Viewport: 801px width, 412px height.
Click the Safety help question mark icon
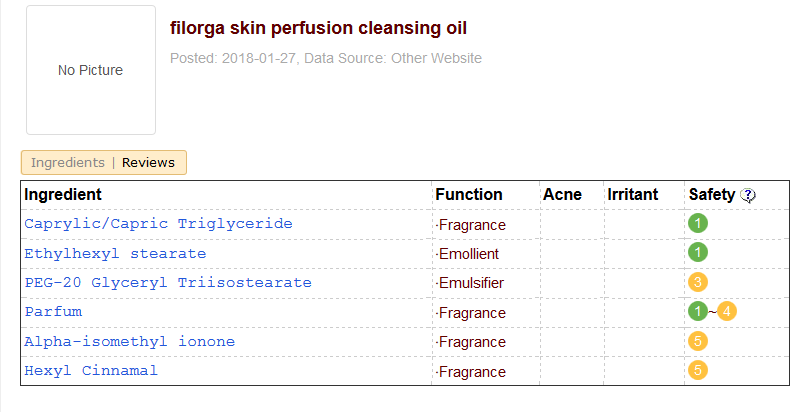point(748,195)
